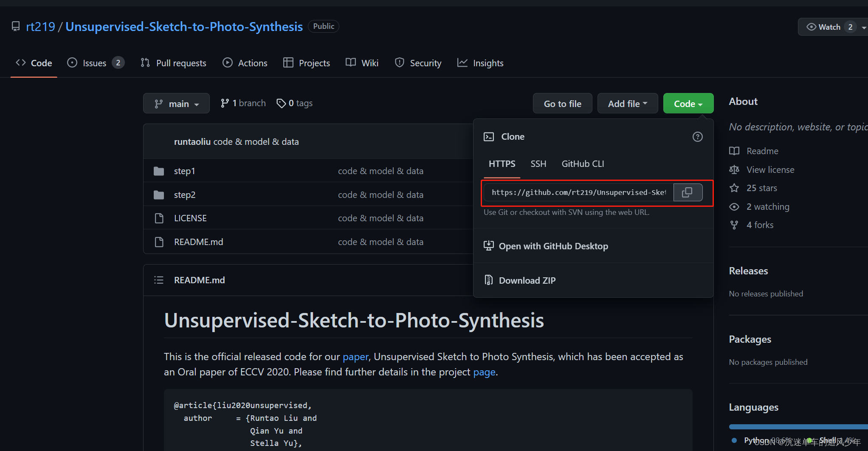Screen dimensions: 868x451
Task: Click the Go to file button
Action: (563, 104)
